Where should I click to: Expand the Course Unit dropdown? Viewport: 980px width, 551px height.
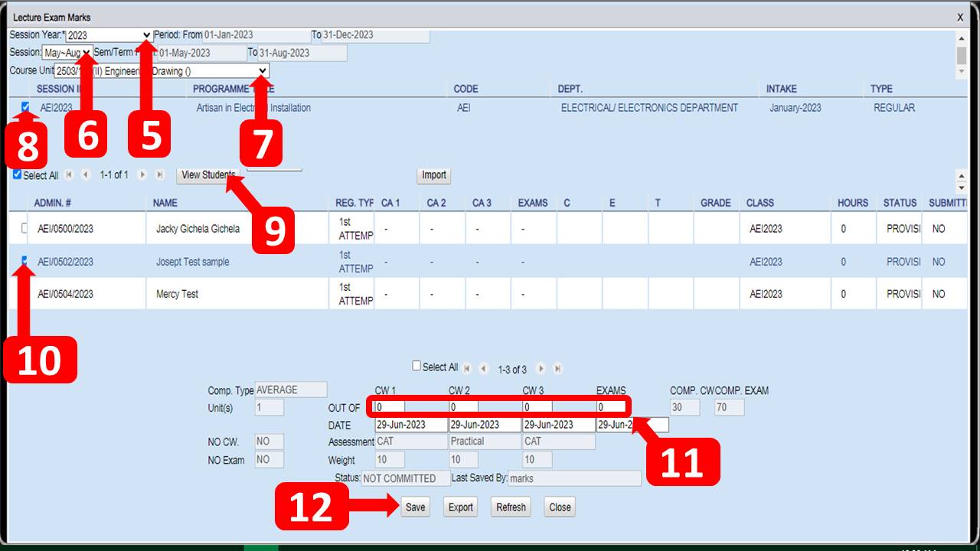pyautogui.click(x=262, y=70)
